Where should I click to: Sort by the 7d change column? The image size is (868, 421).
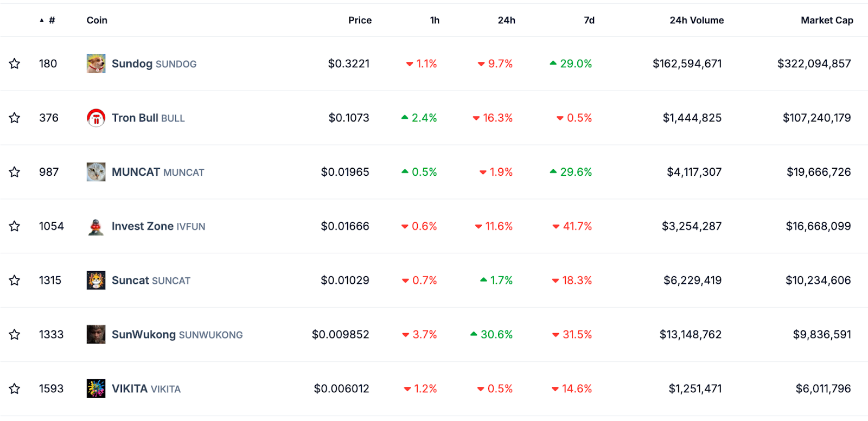click(x=589, y=20)
